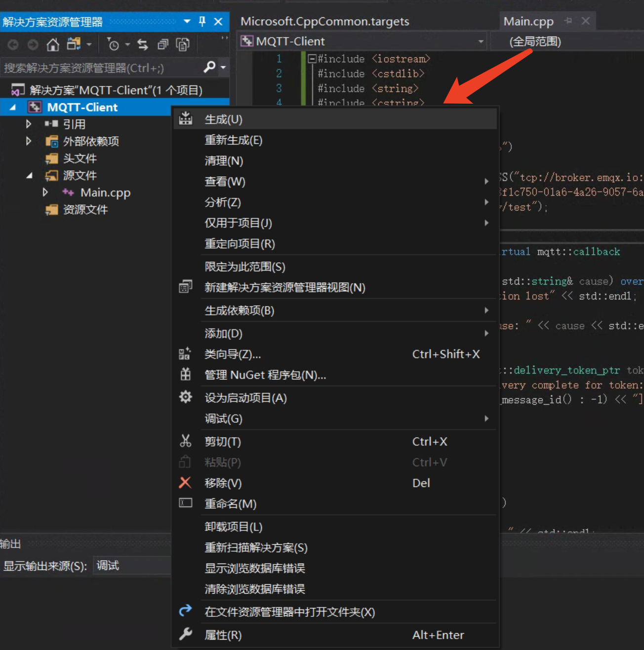This screenshot has width=644, height=650.
Task: Choose 重新生成(E) from context menu
Action: 335,140
